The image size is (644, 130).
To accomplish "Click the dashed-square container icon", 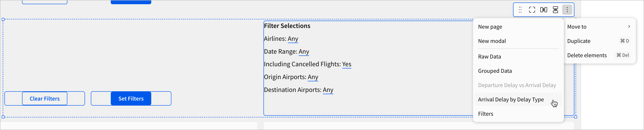I will tap(532, 10).
